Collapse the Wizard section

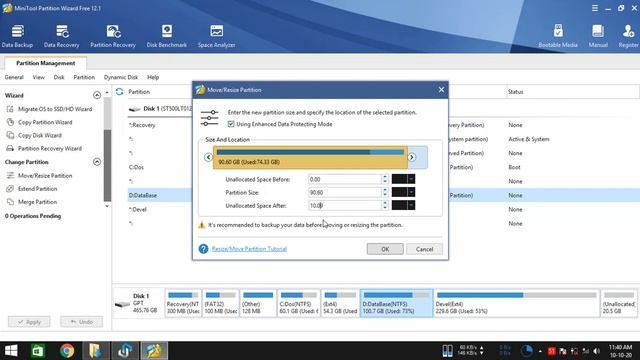pos(97,95)
